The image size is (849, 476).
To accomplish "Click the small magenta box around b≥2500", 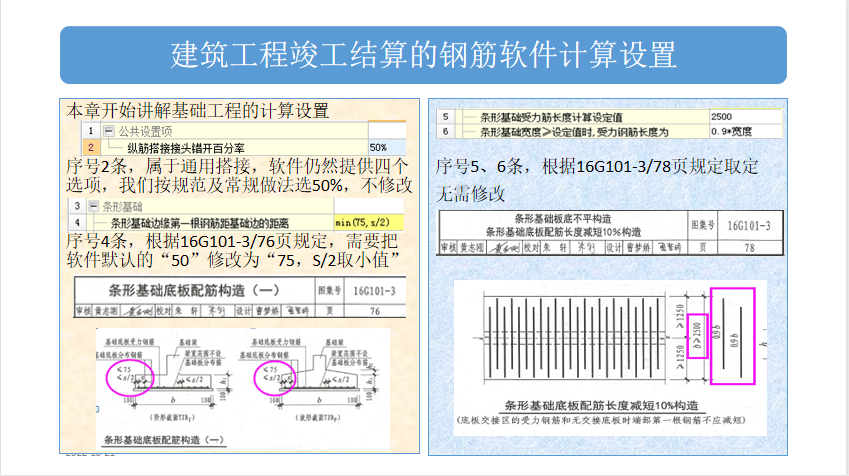I will [695, 335].
